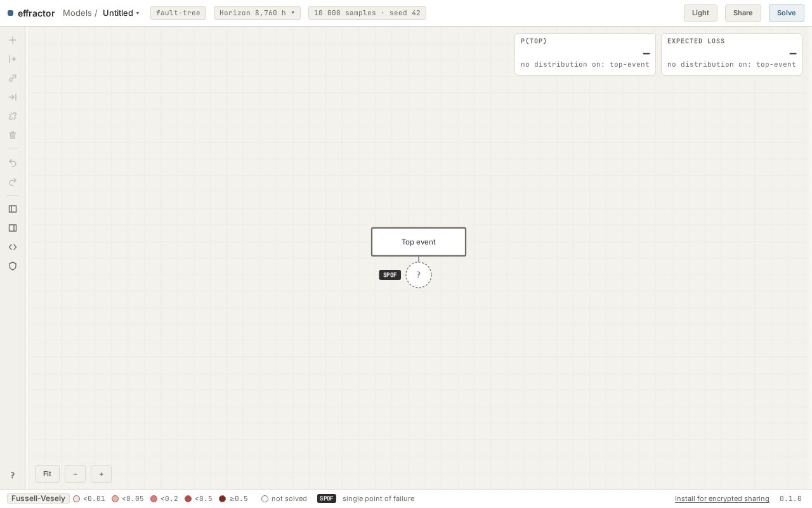Click the add sibling icon below plus
This screenshot has height=508, width=812.
(12, 59)
